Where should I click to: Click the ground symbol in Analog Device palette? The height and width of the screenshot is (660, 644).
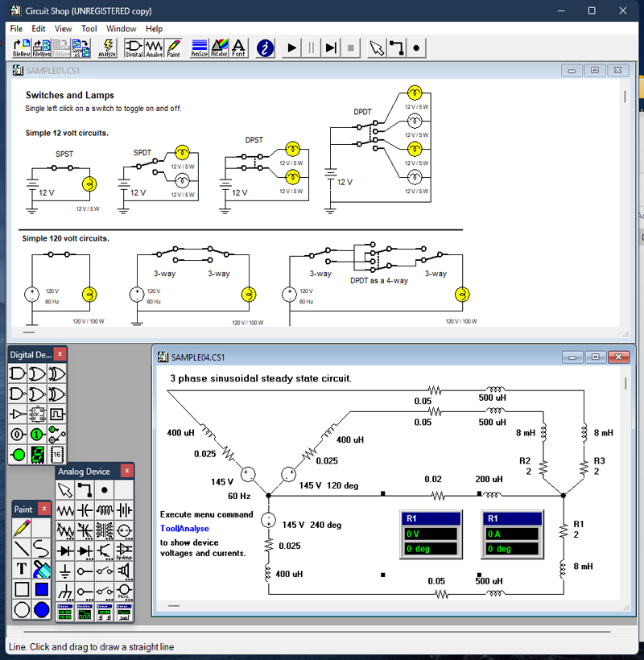pos(65,571)
